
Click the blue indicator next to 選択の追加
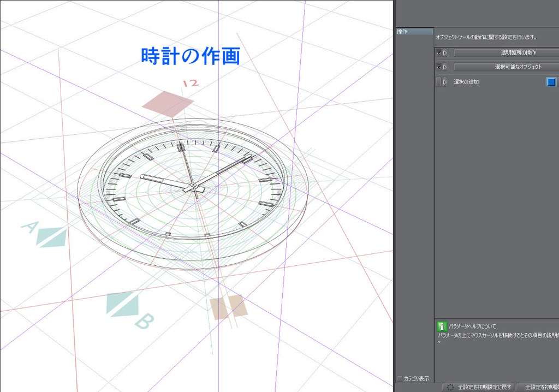(x=551, y=82)
